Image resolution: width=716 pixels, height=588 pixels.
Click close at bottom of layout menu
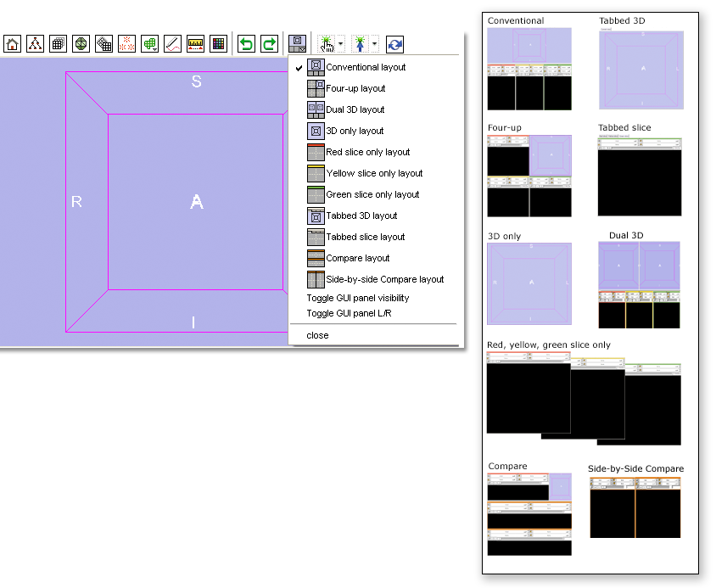[x=317, y=335]
